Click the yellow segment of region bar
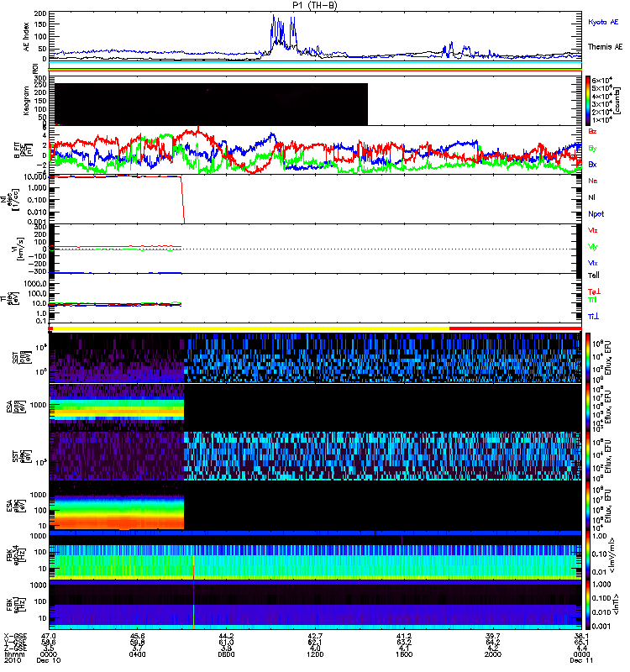Image resolution: width=630 pixels, height=672 pixels. (250, 328)
